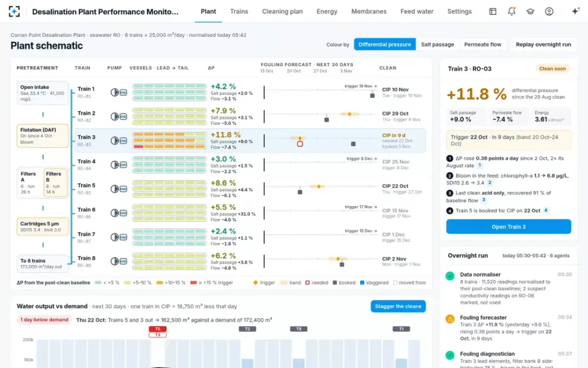Open the user account icon
The height and width of the screenshot is (368, 588).
[549, 11]
